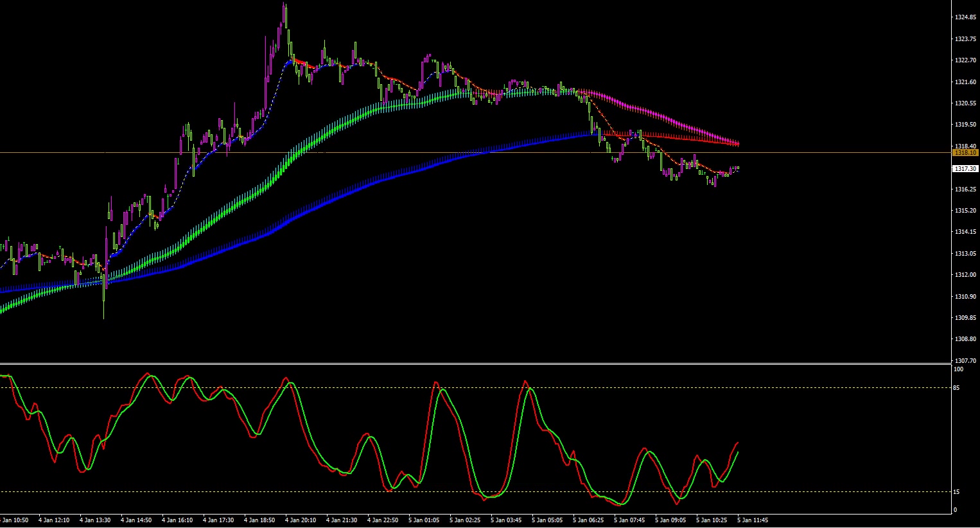Click the 1324.85 price axis label
980x528 pixels.
(965, 17)
